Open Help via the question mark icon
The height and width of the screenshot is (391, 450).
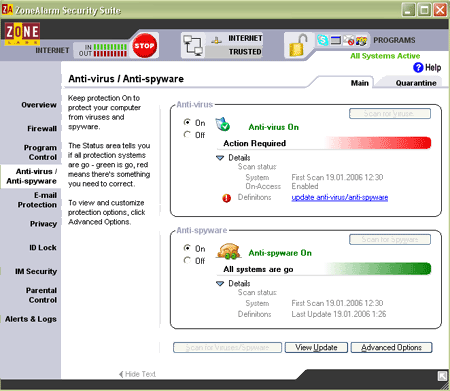tap(418, 68)
